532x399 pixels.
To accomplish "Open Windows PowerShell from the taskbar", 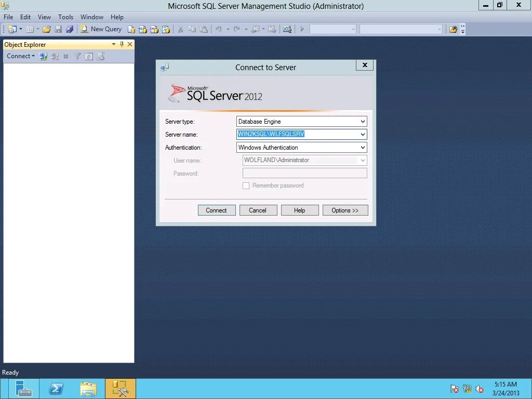I will point(56,388).
